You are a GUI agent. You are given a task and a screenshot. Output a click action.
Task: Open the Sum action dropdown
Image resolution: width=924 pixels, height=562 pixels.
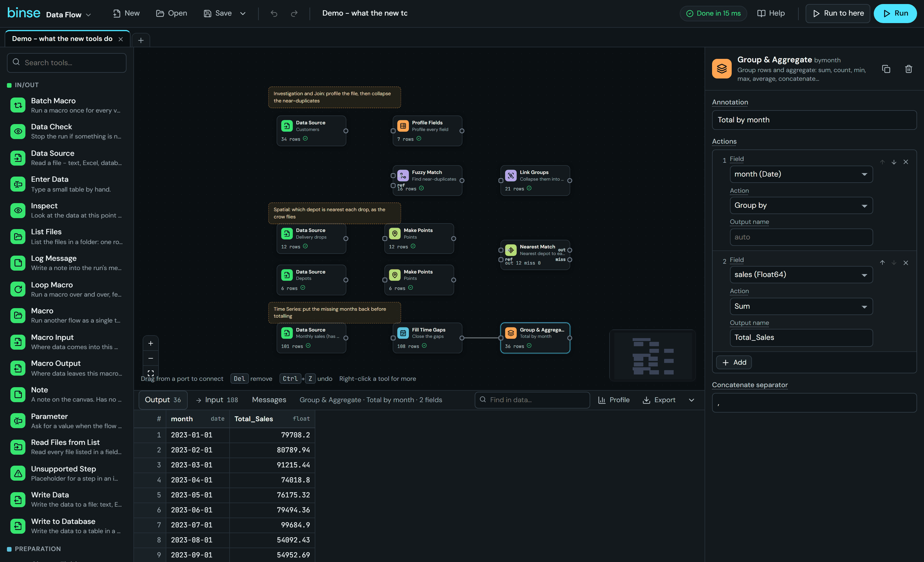(x=801, y=306)
